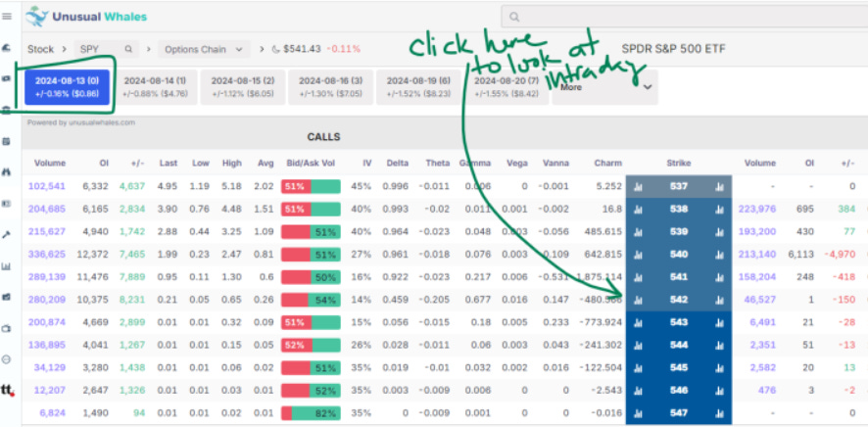Open the puts intraday chart icon for strike 542
868x427 pixels.
pyautogui.click(x=719, y=301)
